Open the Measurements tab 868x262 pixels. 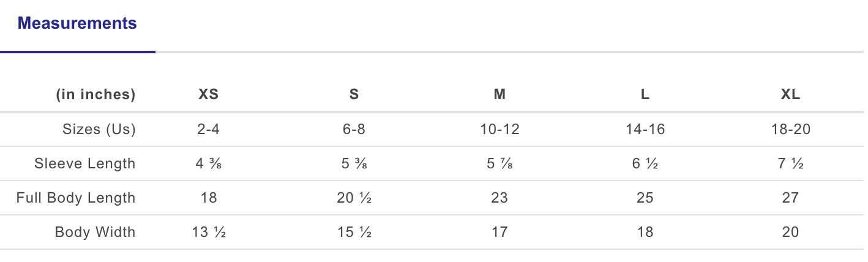click(x=77, y=24)
